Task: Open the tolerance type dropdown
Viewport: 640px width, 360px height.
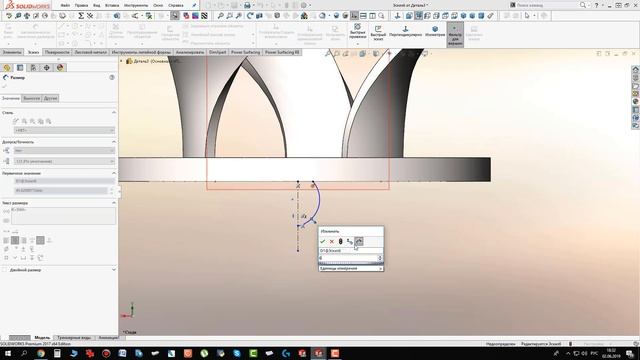Action: (64, 151)
